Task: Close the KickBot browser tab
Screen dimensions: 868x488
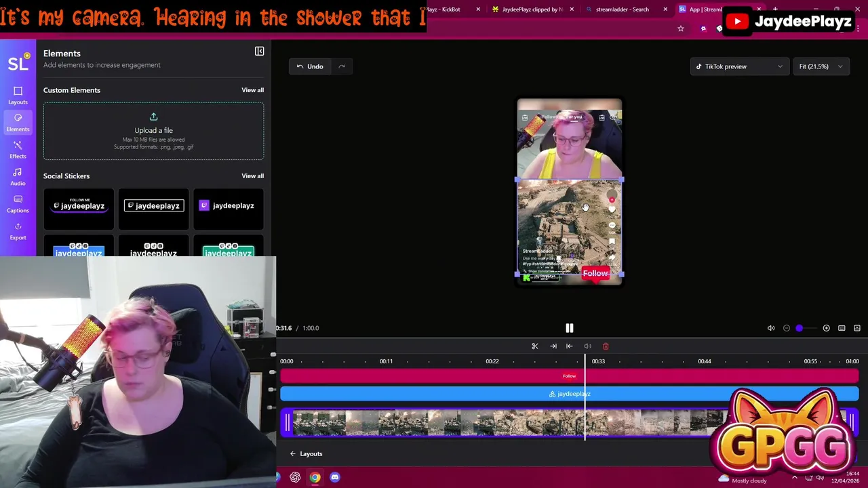Action: [x=478, y=9]
